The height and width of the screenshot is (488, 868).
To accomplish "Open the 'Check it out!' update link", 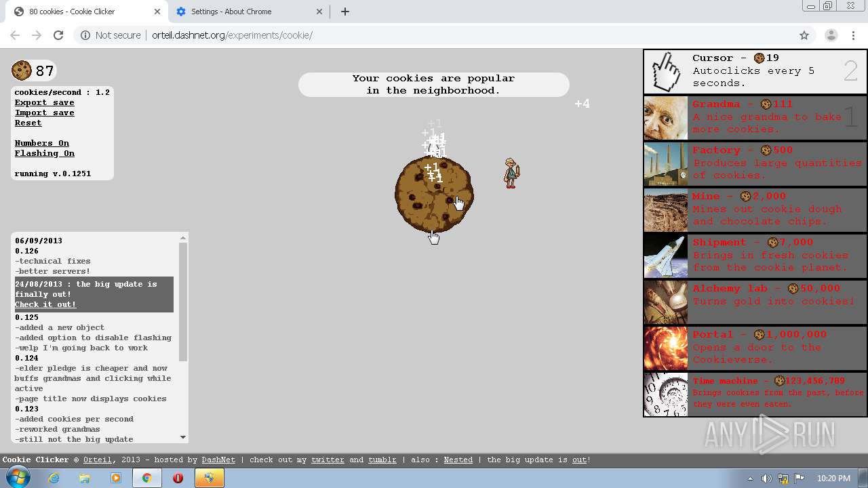I will (x=45, y=304).
